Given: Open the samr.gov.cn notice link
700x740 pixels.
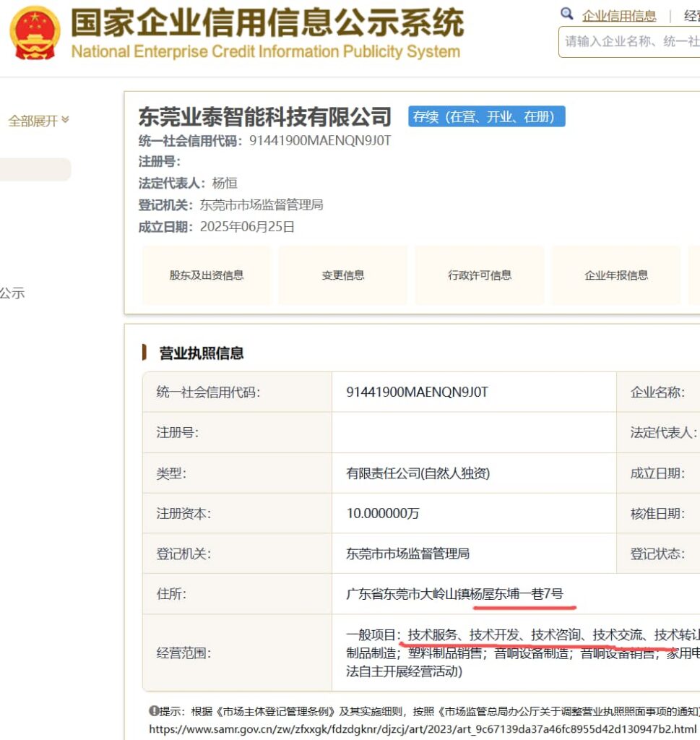Looking at the screenshot, I should click(423, 728).
